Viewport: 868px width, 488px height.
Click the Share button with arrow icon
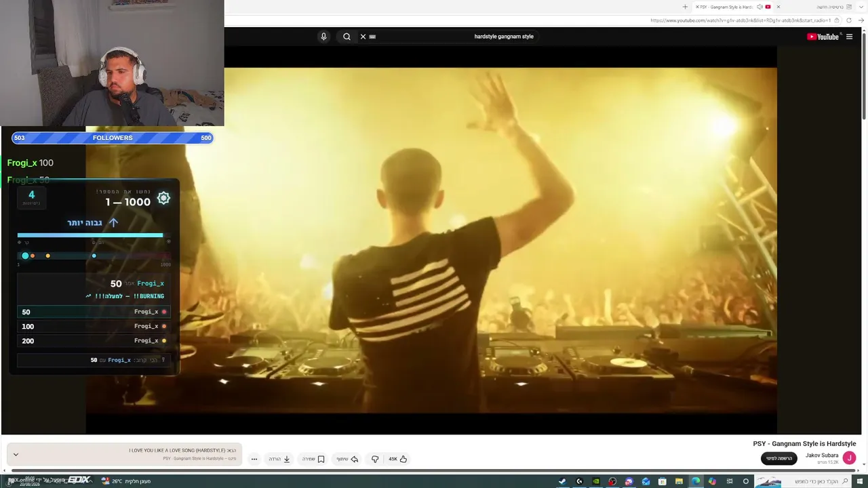(x=347, y=459)
